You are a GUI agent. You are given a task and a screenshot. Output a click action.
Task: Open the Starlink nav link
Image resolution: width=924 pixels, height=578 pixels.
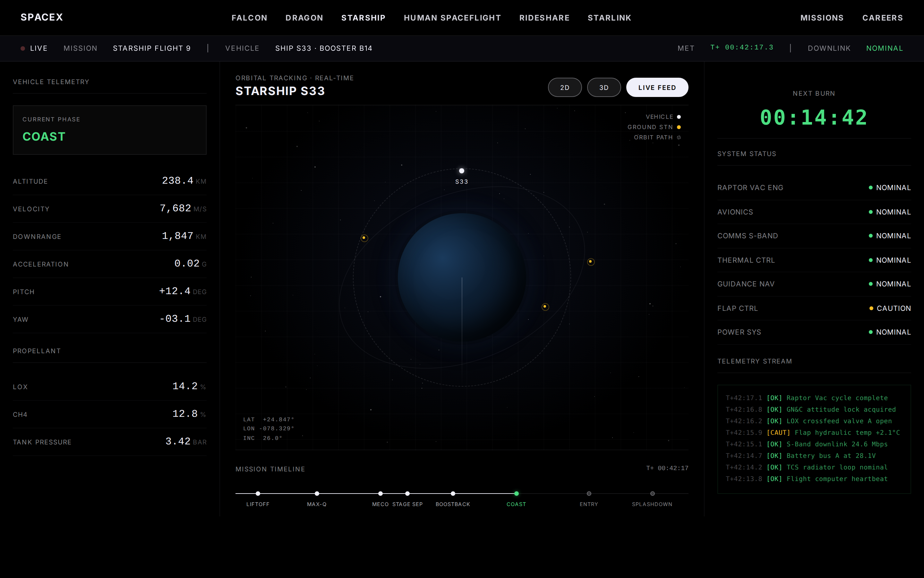(x=609, y=18)
